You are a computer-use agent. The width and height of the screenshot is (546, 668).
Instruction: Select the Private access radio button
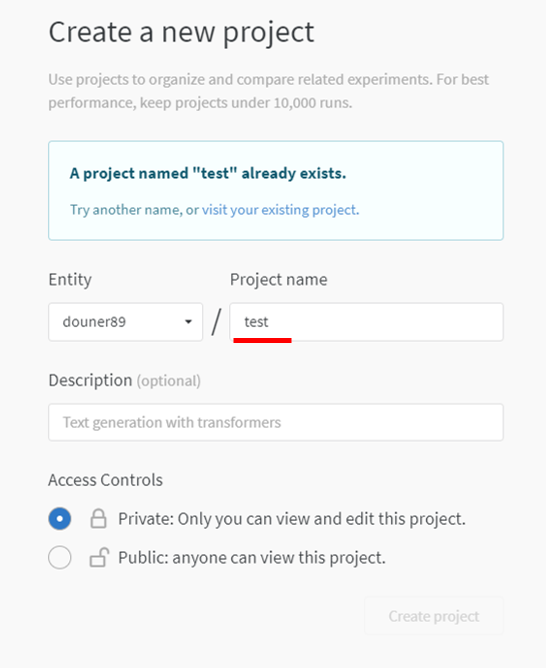pos(60,518)
